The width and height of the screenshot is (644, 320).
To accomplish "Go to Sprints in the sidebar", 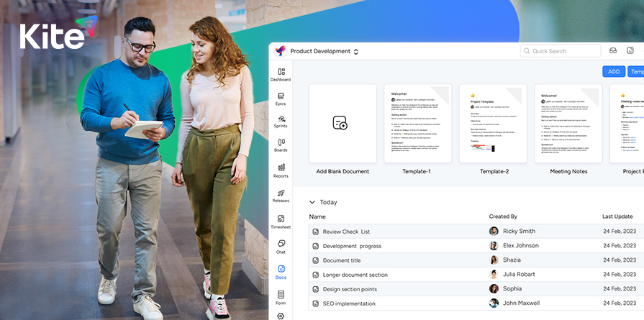I will pyautogui.click(x=281, y=122).
